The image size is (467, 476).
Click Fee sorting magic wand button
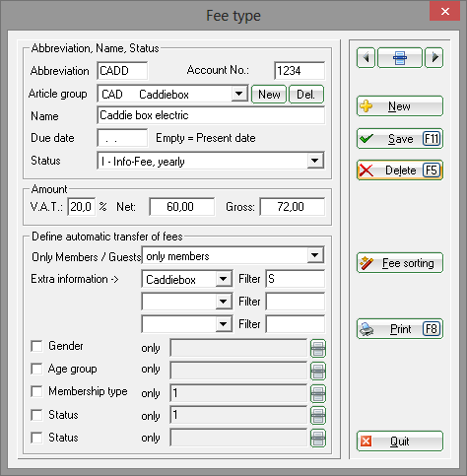click(x=400, y=263)
